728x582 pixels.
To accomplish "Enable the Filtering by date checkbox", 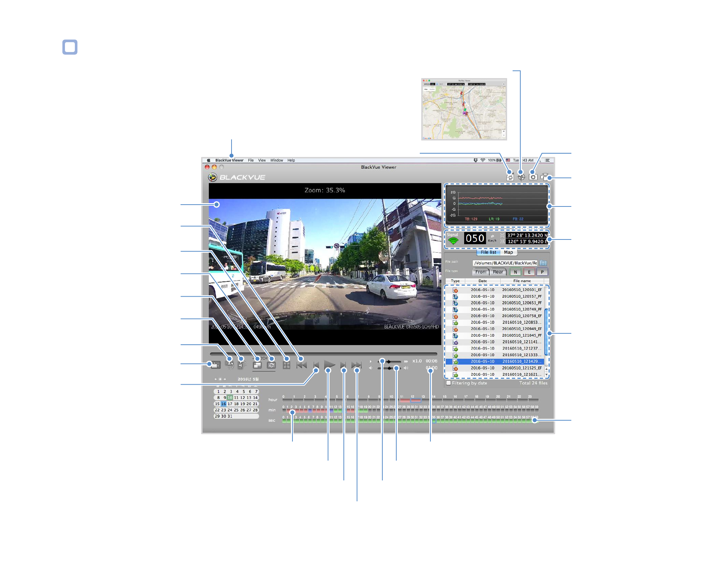I will point(448,383).
